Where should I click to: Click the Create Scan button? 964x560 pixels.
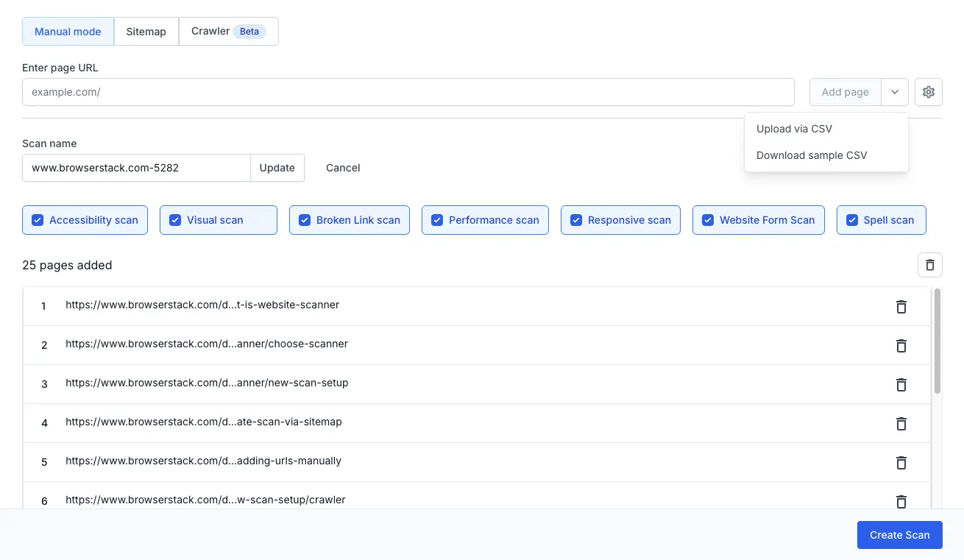(899, 535)
